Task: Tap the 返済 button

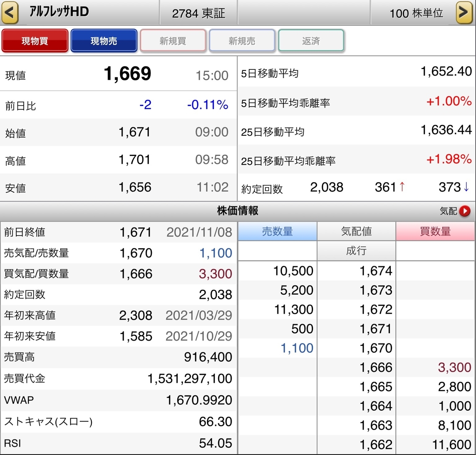Action: click(311, 41)
